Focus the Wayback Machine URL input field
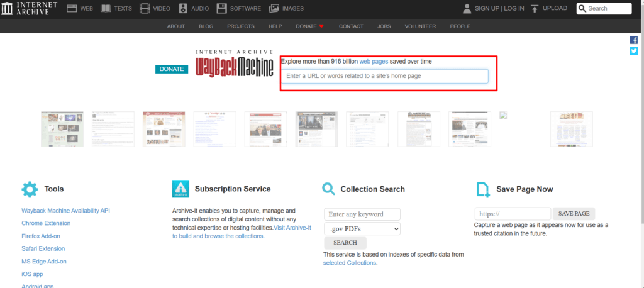The height and width of the screenshot is (288, 644). 385,76
